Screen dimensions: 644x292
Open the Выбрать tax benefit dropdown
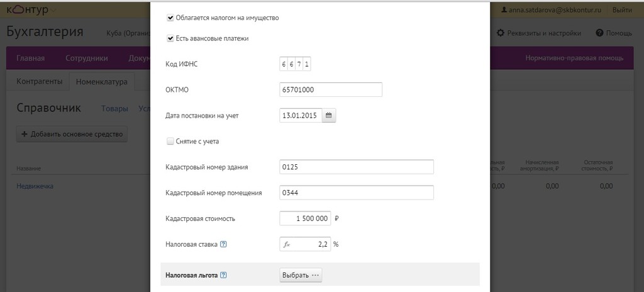(x=301, y=275)
